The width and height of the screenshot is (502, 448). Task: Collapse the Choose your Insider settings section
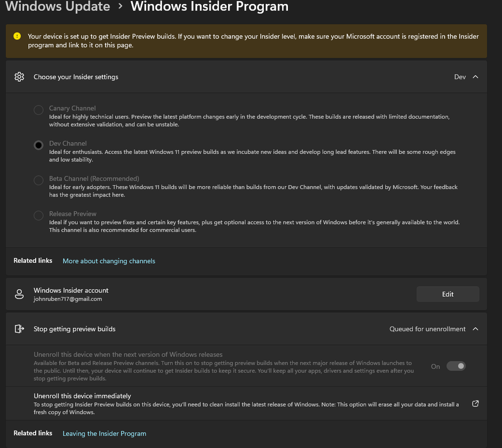[x=475, y=77]
